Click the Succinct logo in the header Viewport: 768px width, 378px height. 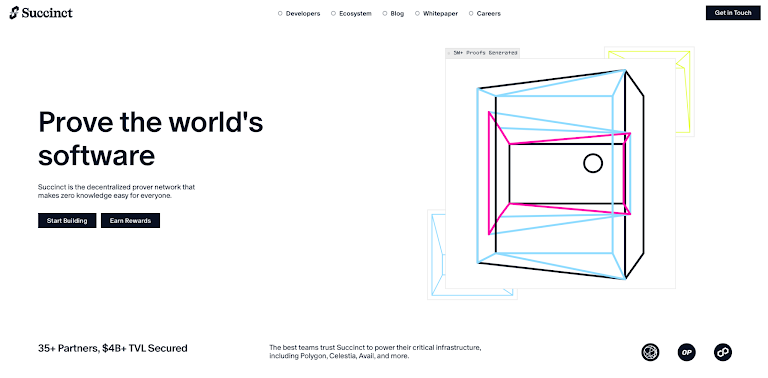tap(41, 13)
